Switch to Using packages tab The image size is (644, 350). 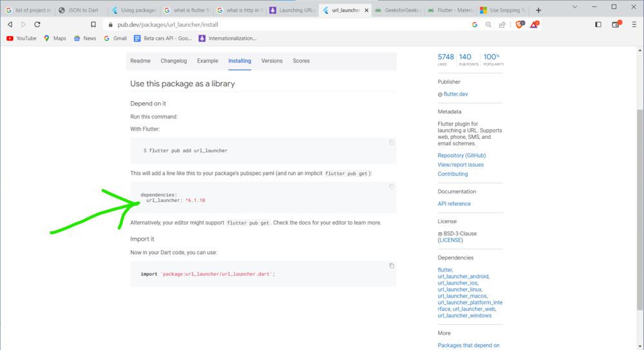coord(134,10)
